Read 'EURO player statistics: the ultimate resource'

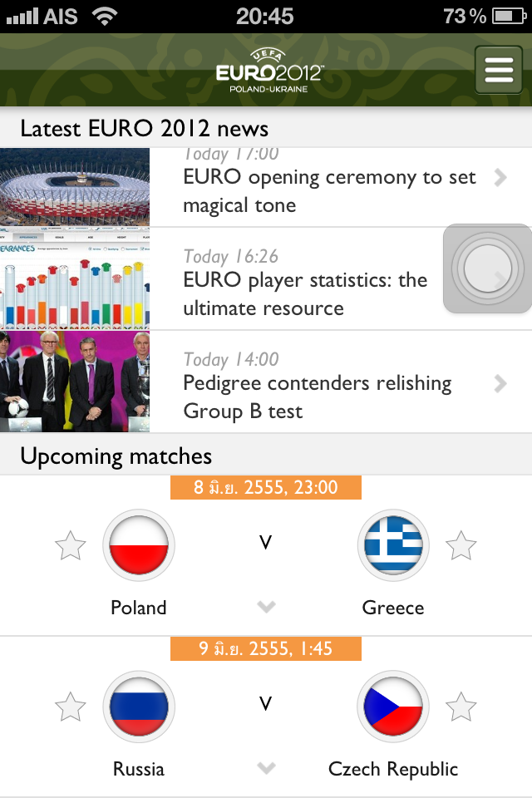click(305, 293)
